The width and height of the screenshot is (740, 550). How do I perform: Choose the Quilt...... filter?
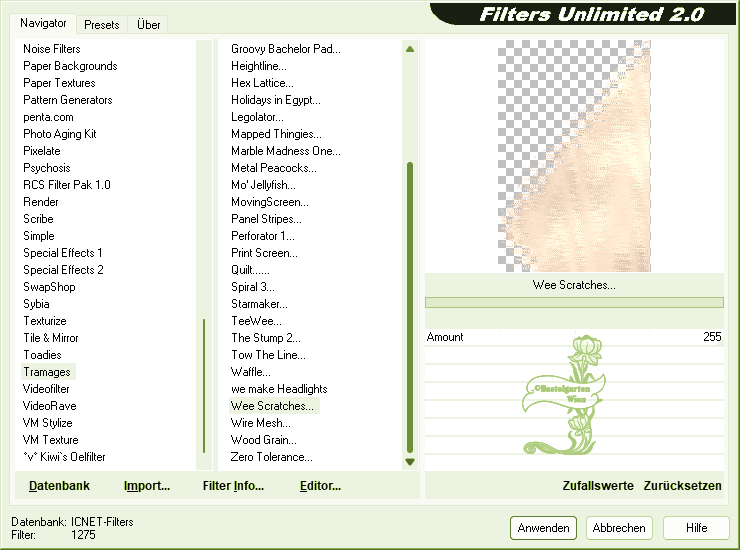[250, 270]
